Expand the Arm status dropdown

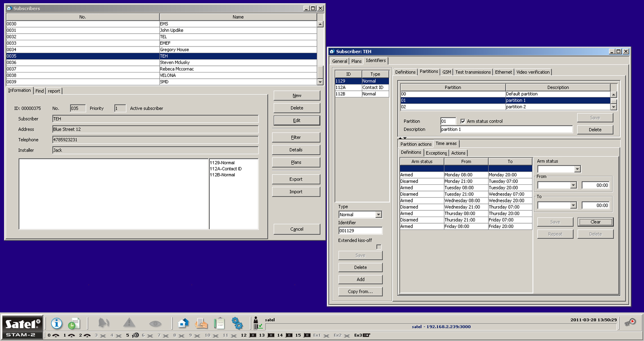point(577,169)
